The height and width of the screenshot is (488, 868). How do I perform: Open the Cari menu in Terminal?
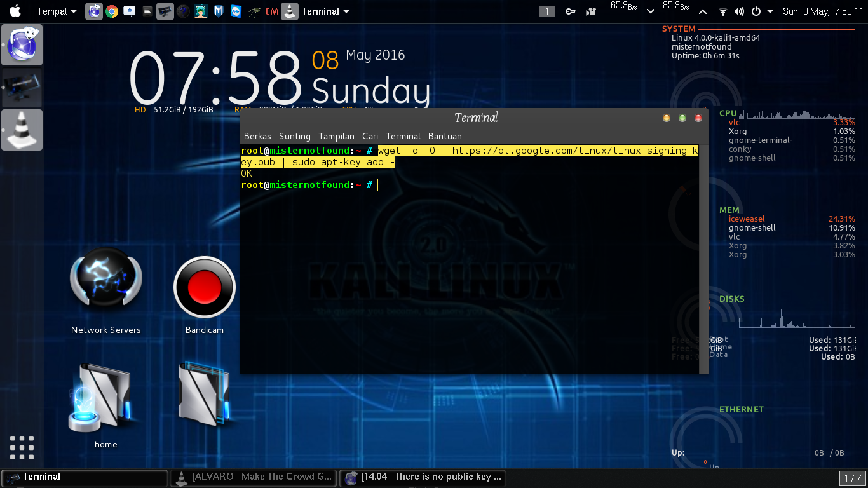(370, 136)
